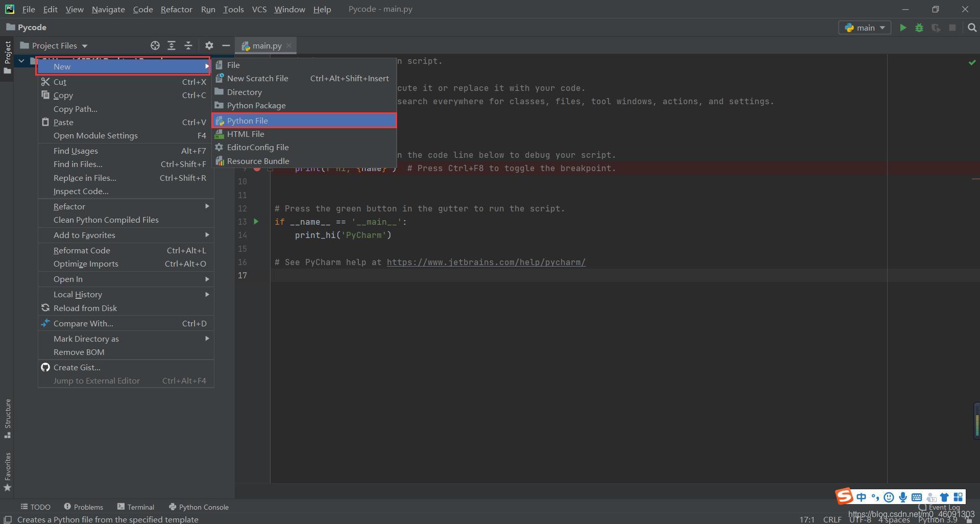Image resolution: width=980 pixels, height=524 pixels.
Task: Select Cut in context menu
Action: click(126, 82)
